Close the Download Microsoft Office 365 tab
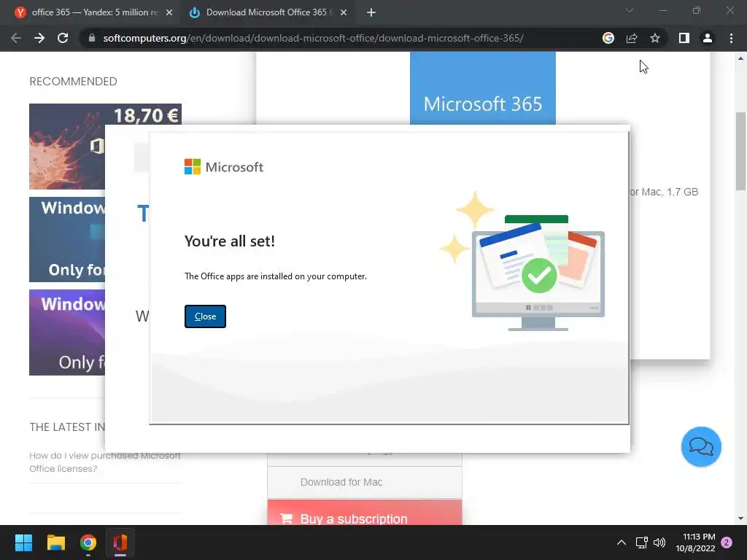The image size is (747, 560). coord(344,13)
